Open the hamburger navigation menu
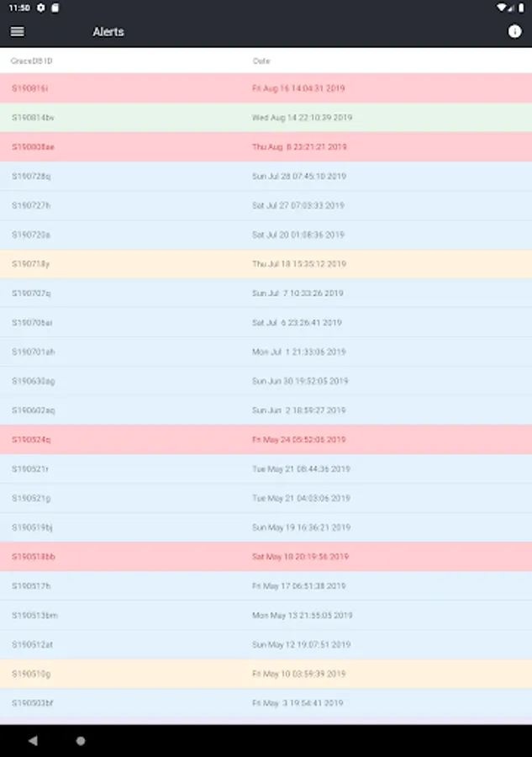 tap(18, 31)
